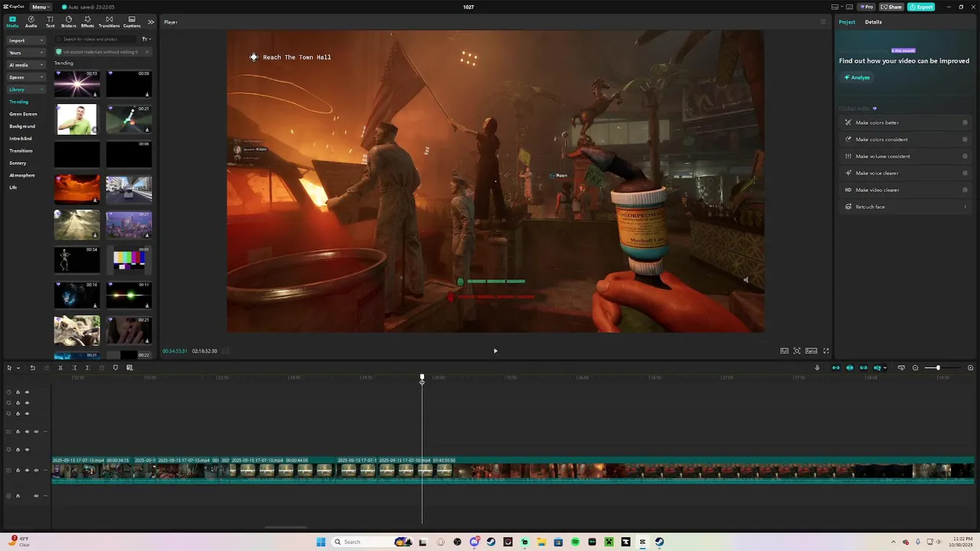
Task: Split the clip at playhead
Action: 60,367
